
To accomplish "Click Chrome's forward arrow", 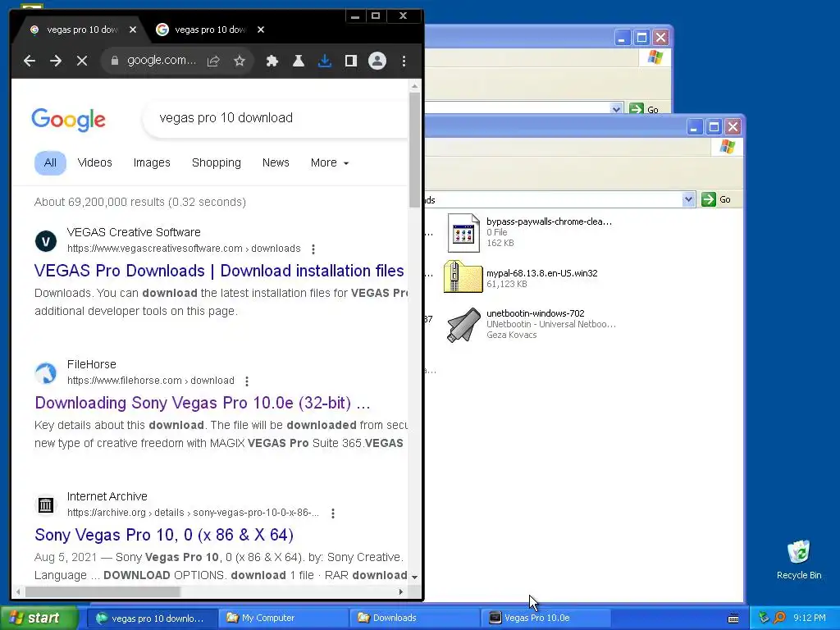I will coord(56,61).
